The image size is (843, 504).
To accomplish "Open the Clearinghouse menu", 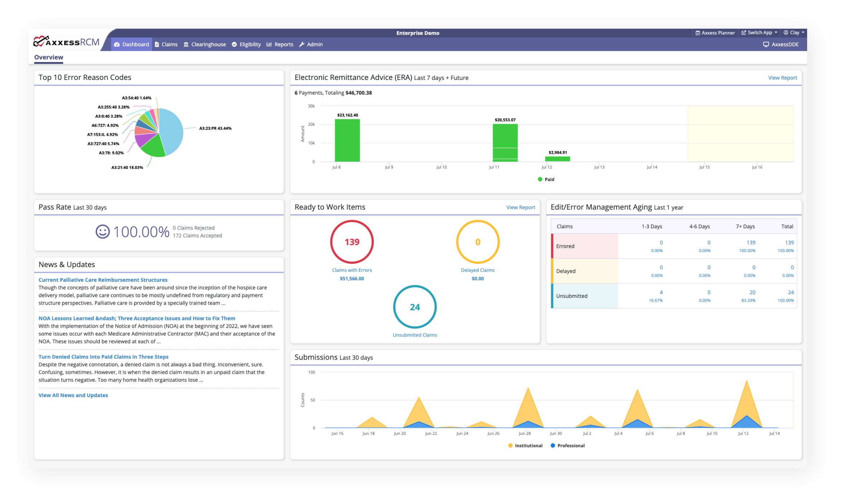I will point(205,44).
